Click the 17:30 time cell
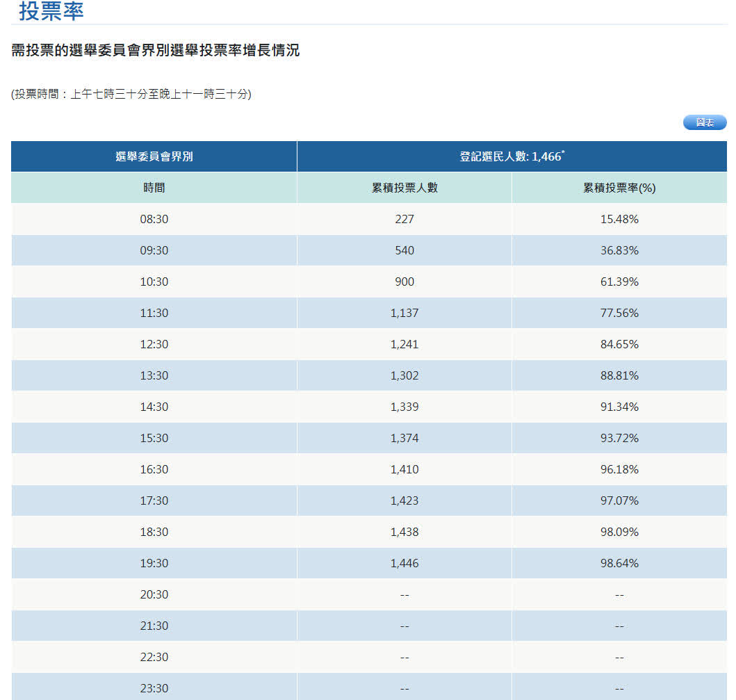The width and height of the screenshot is (736, 700). tap(154, 500)
